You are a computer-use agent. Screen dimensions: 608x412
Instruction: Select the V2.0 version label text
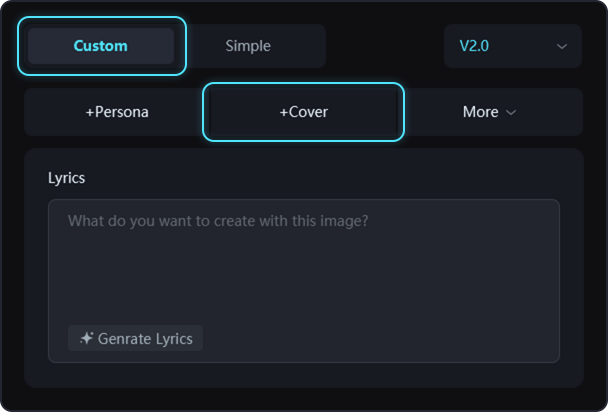474,46
